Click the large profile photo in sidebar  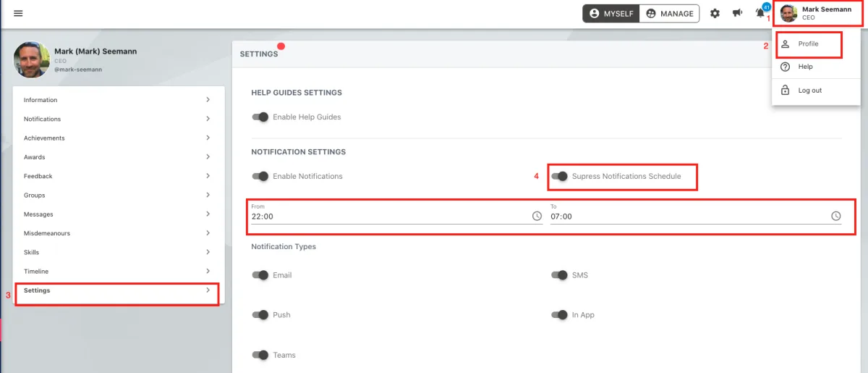[32, 59]
